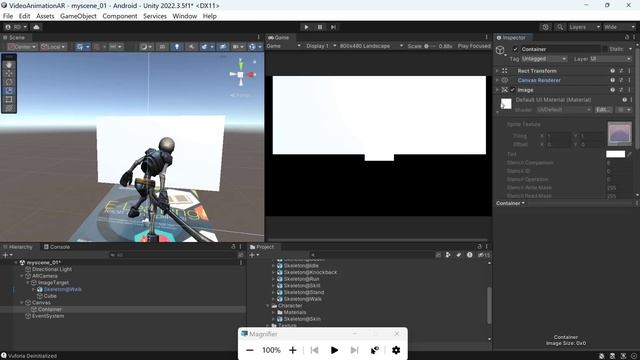Expand the Canvas Renderer component

[x=497, y=80]
